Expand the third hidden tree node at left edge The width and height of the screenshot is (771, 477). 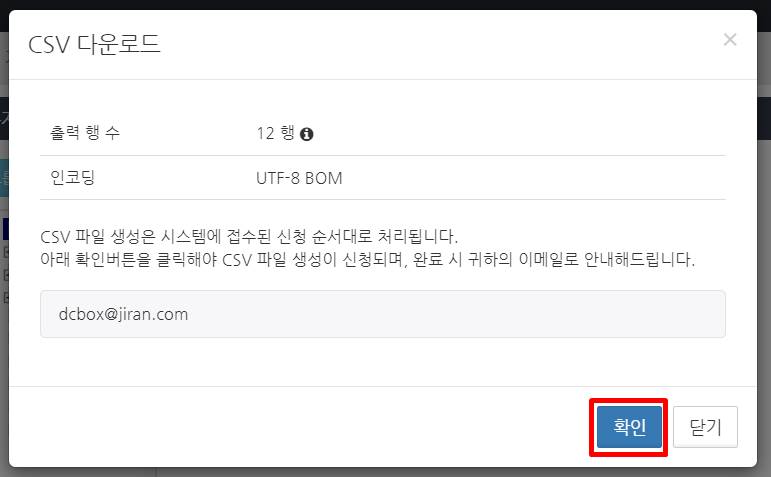click(6, 298)
